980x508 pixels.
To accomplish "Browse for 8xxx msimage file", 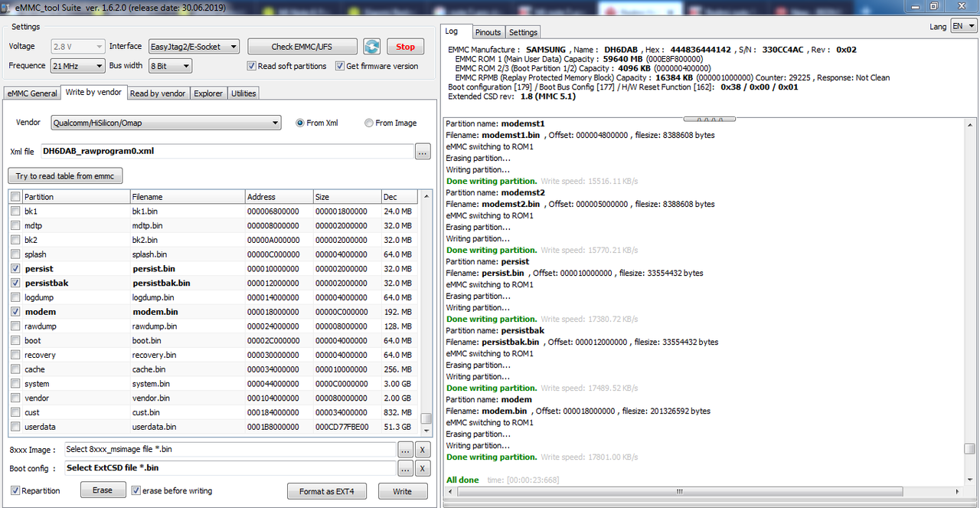I will click(x=405, y=450).
